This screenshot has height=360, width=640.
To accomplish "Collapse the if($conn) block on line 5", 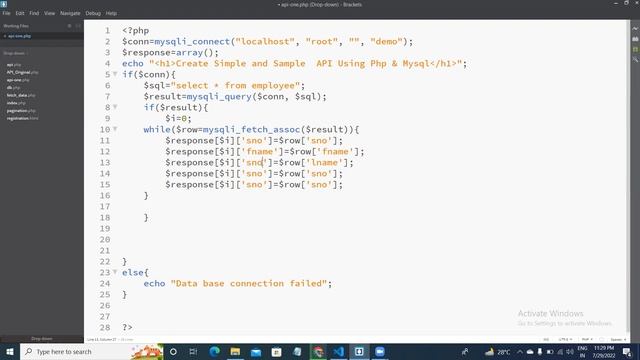I will pyautogui.click(x=115, y=74).
